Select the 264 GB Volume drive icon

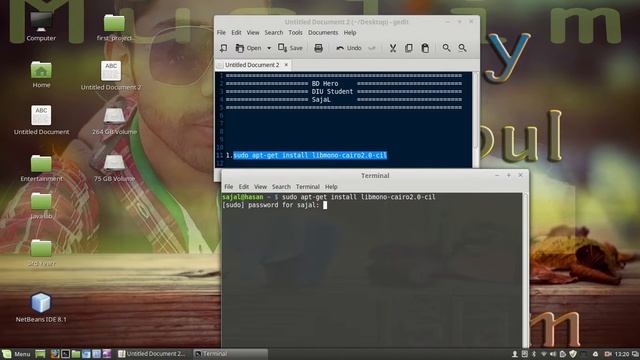pos(114,121)
